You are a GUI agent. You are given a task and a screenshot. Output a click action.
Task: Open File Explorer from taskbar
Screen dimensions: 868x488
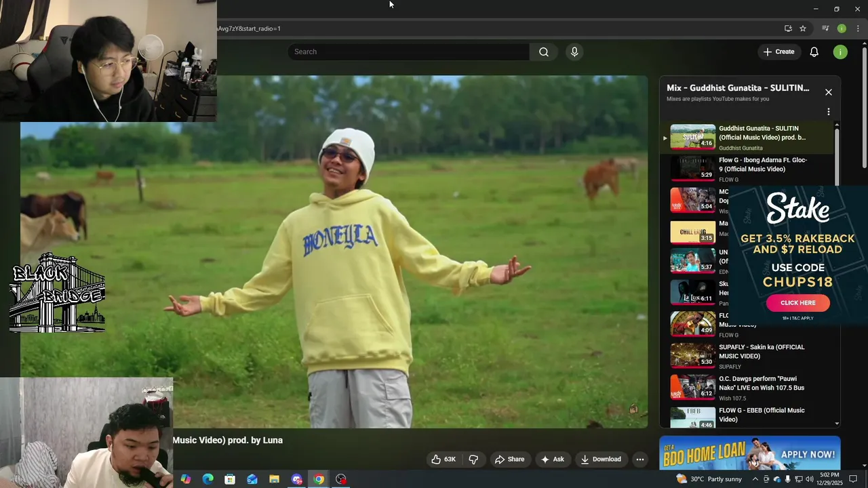click(x=274, y=479)
